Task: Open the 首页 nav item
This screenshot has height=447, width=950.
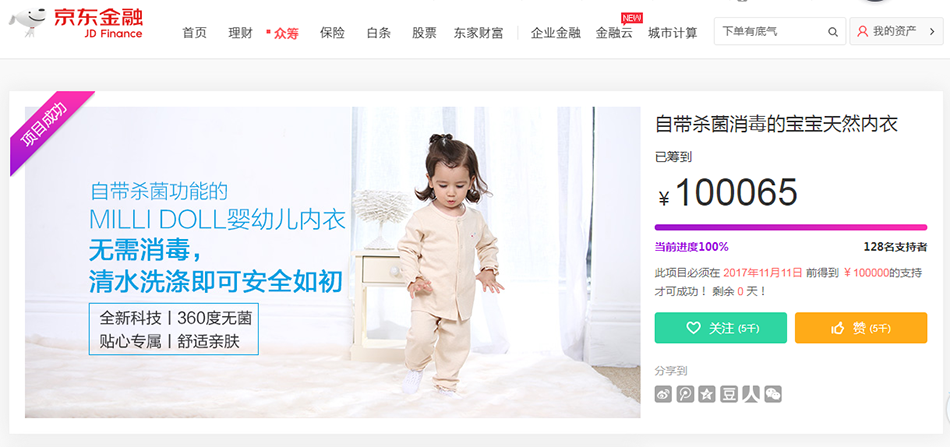Action: coord(194,33)
